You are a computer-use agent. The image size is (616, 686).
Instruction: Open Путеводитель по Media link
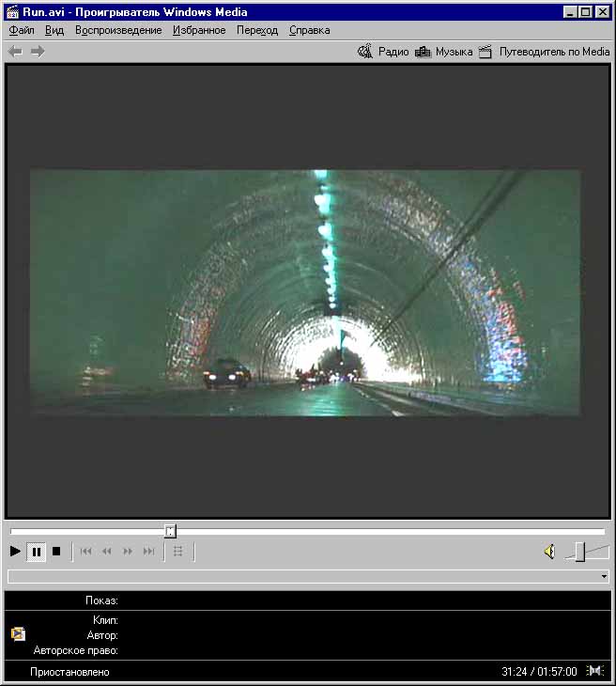(x=545, y=52)
